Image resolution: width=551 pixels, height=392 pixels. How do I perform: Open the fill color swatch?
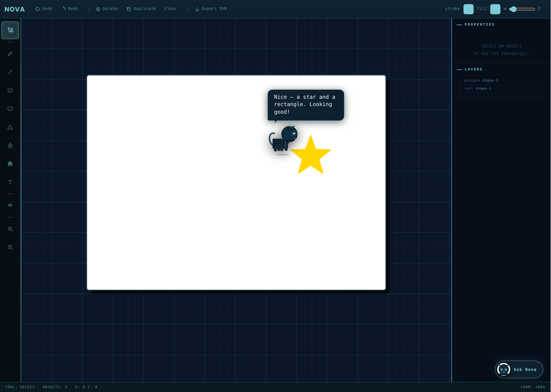coord(495,9)
